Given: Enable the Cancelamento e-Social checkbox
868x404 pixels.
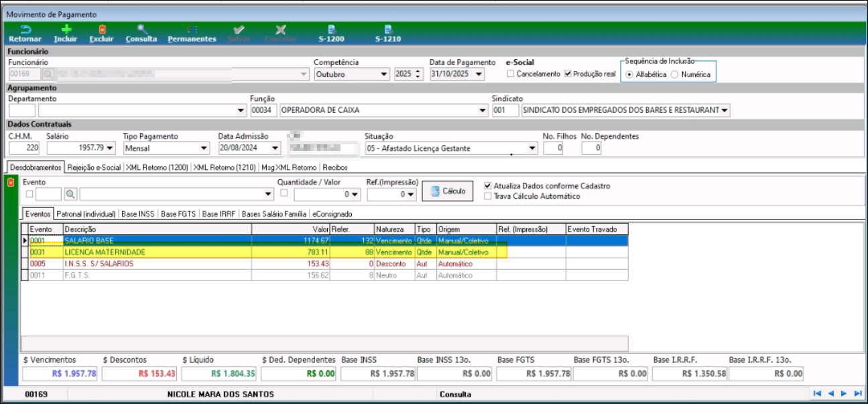Looking at the screenshot, I should click(x=511, y=74).
